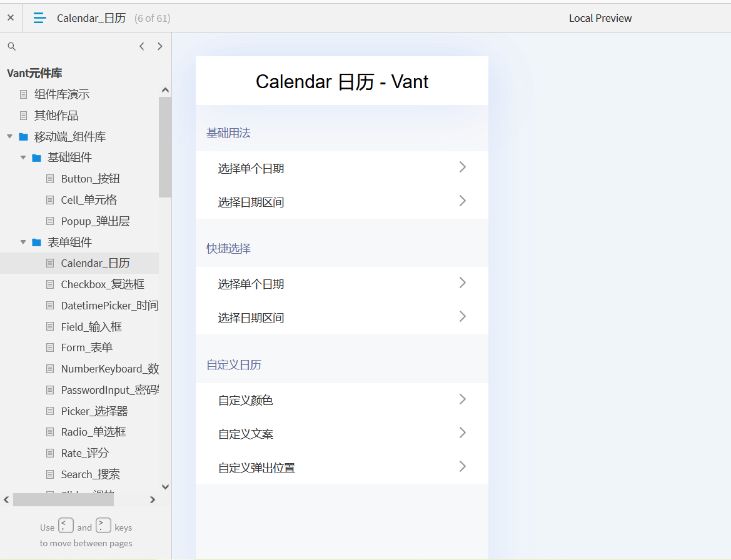Open the Picker_选择器 page
Screen dimensions: 731x560
[94, 411]
